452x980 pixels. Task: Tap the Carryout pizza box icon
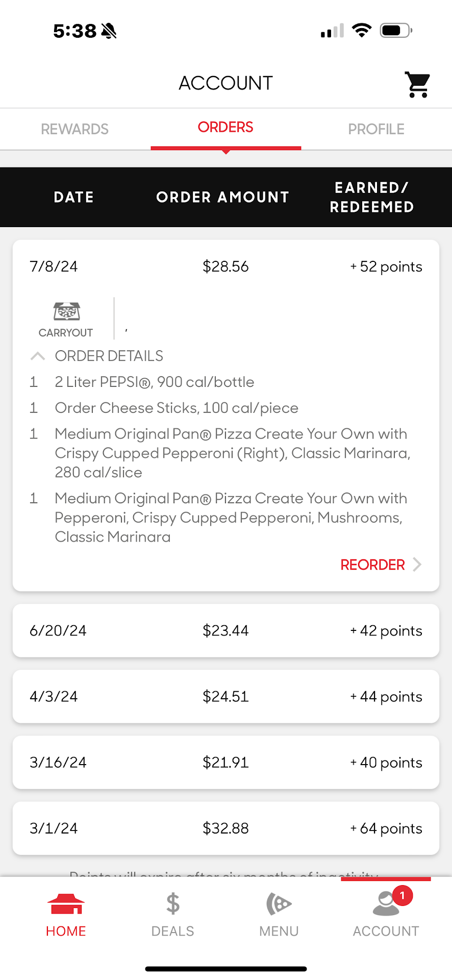(x=66, y=311)
